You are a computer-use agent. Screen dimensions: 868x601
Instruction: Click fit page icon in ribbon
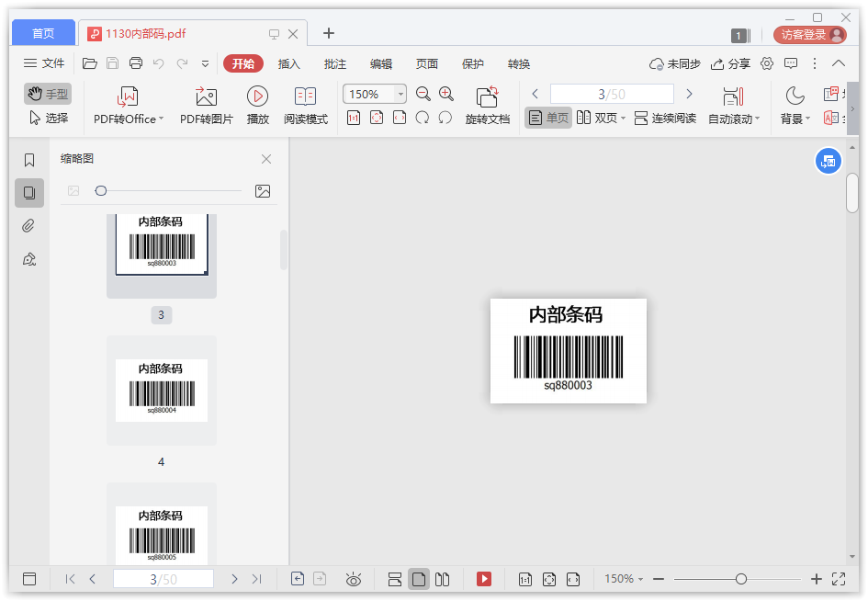(377, 118)
